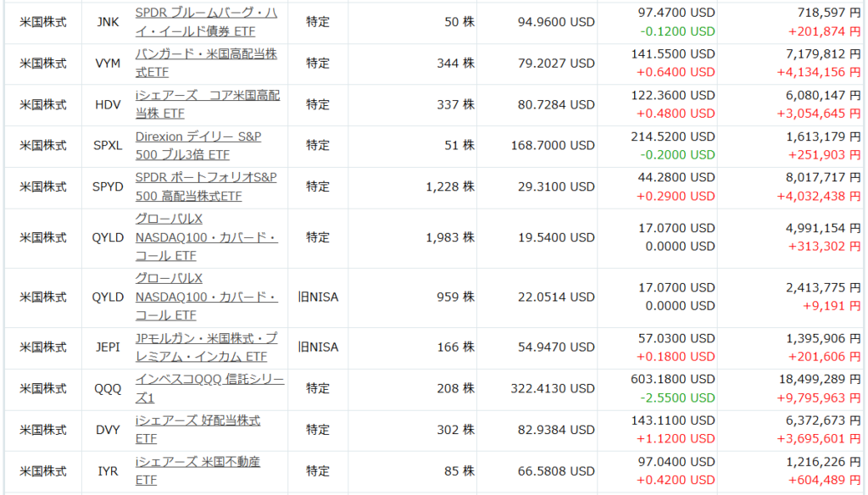Click the QQQ ticker symbol
This screenshot has width=868, height=495.
108,388
